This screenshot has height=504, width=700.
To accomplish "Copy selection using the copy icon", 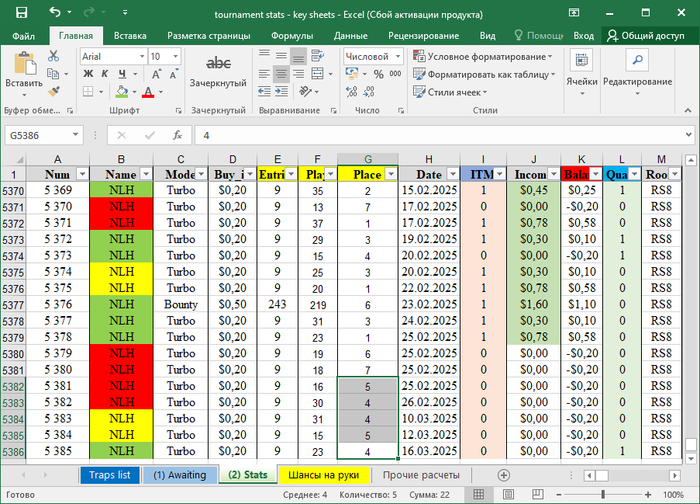I will [53, 73].
